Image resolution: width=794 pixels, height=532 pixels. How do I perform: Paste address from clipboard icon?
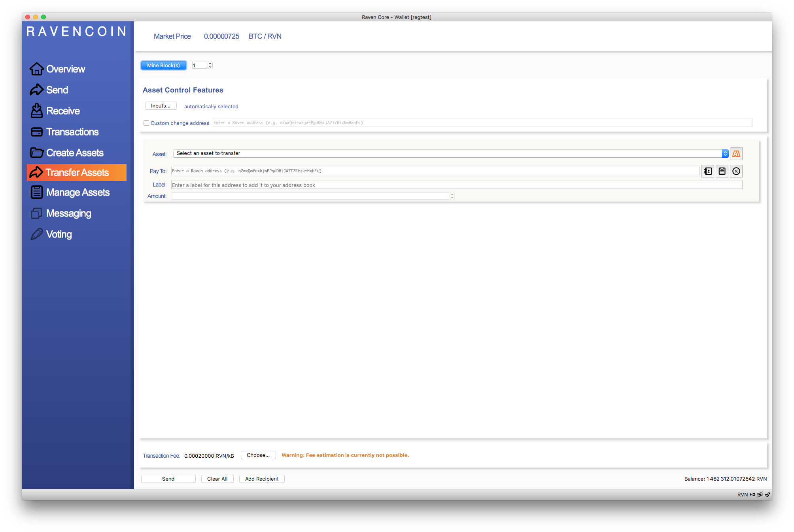click(722, 171)
